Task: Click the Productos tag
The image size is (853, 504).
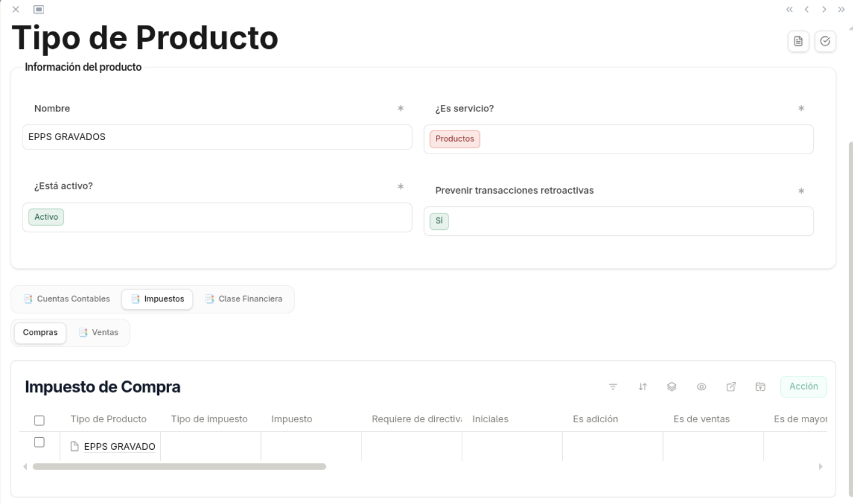Action: click(x=454, y=139)
